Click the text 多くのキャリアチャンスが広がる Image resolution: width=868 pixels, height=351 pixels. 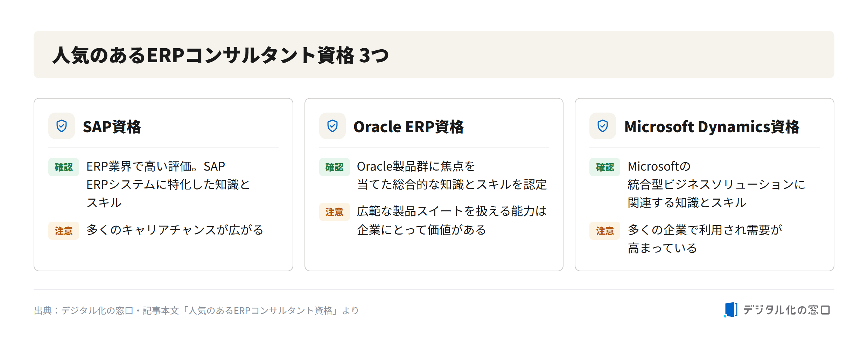pyautogui.click(x=175, y=230)
